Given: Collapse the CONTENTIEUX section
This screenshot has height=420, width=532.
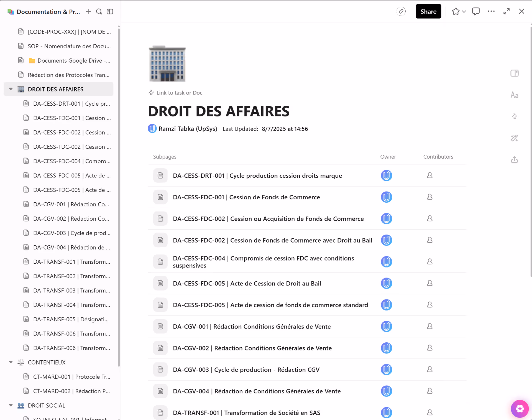Looking at the screenshot, I should coord(11,362).
